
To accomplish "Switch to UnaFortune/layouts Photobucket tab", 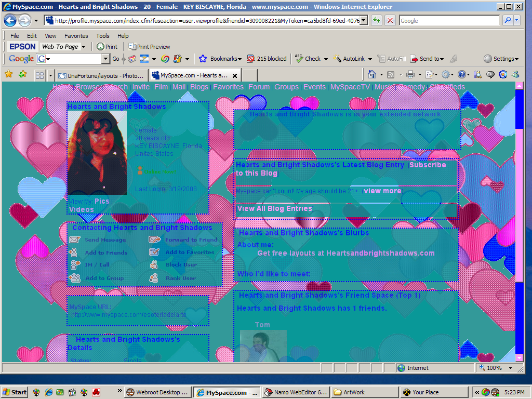I will [x=102, y=75].
